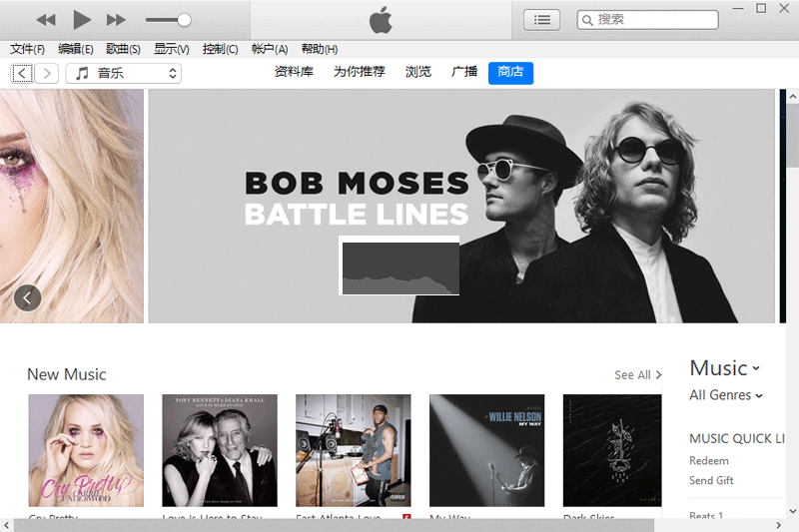Open the Willie Nelson My Way album
This screenshot has height=532, width=799.
click(486, 450)
